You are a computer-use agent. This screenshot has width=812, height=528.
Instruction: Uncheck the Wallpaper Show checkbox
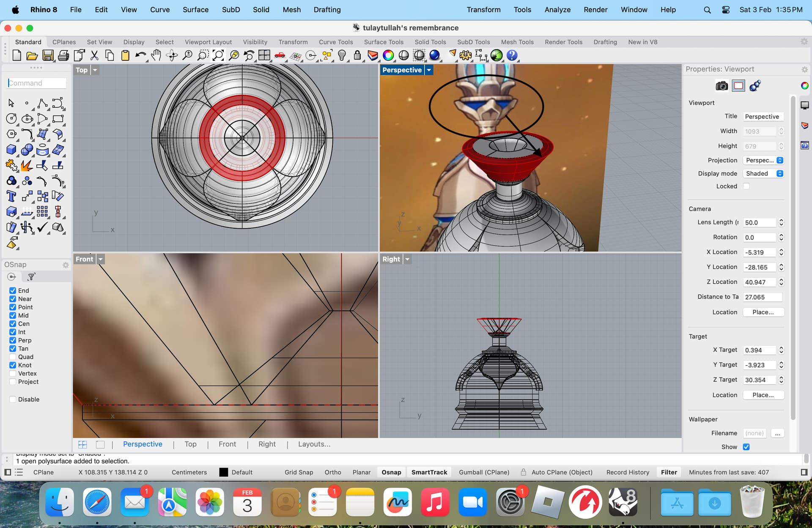click(746, 447)
